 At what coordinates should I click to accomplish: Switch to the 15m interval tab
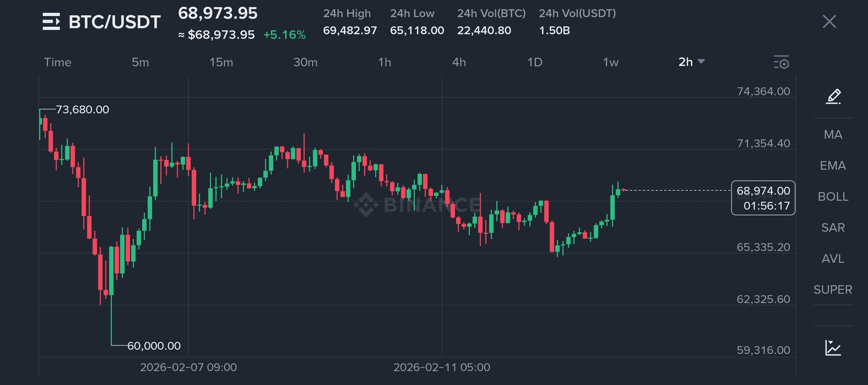(x=221, y=62)
